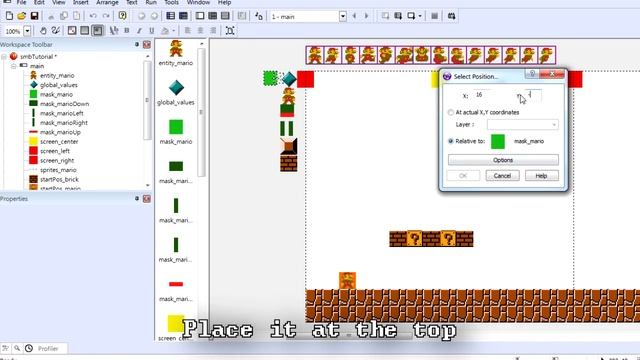Run the application icon
This screenshot has width=640, height=360.
pyautogui.click(x=398, y=16)
